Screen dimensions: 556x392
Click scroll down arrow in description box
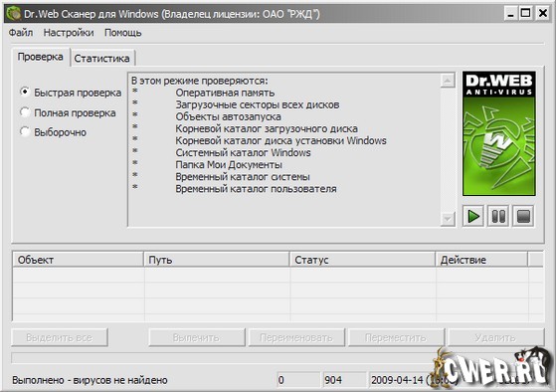click(x=448, y=219)
